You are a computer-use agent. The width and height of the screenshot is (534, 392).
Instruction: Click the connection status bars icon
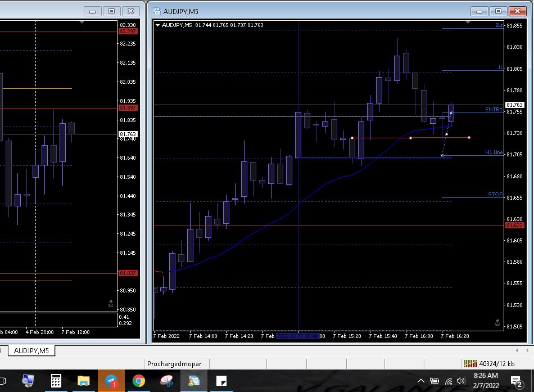pyautogui.click(x=470, y=364)
